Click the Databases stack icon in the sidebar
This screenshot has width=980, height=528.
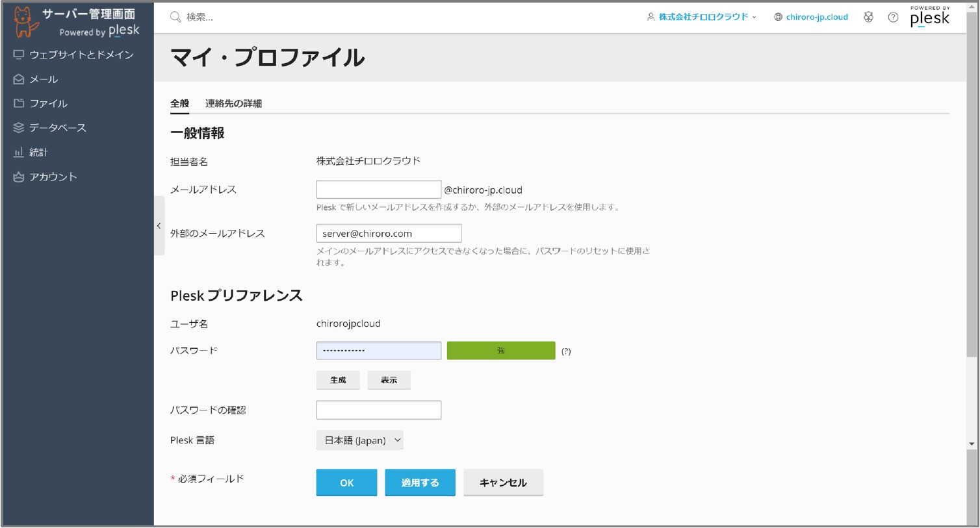pyautogui.click(x=19, y=128)
